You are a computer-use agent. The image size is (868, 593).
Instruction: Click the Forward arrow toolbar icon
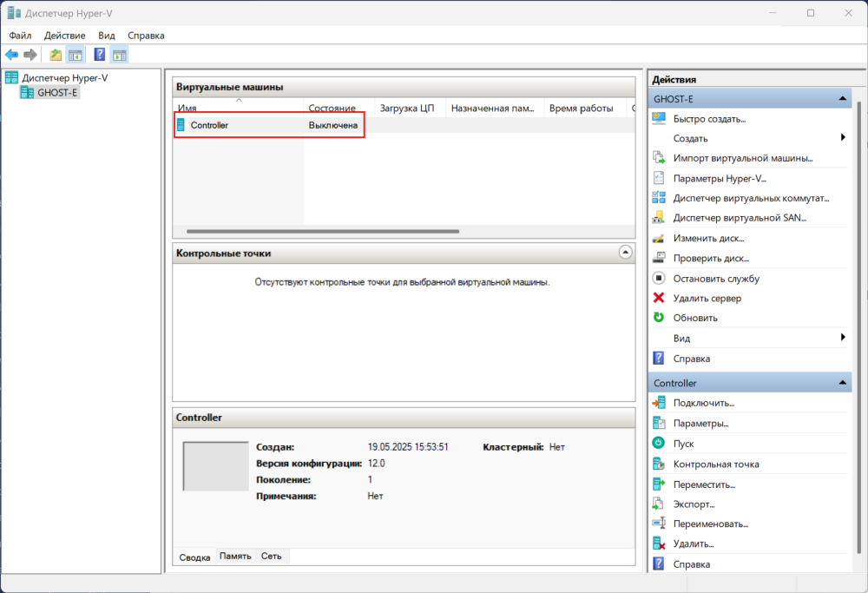coord(30,55)
